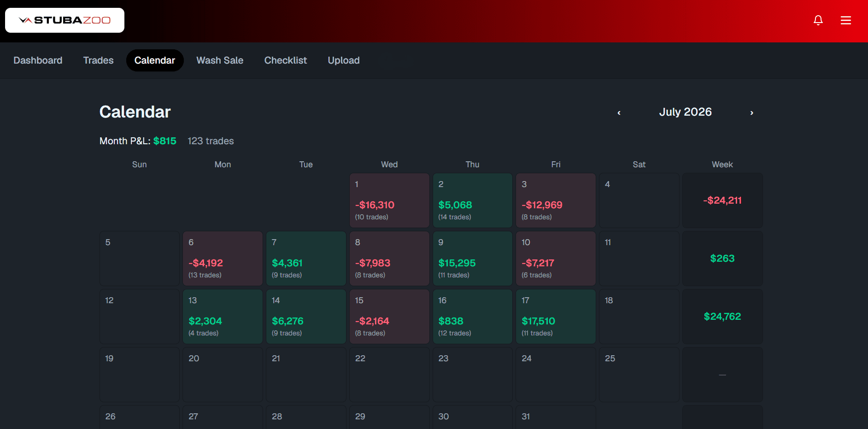Select day 26 cell
Image resolution: width=868 pixels, height=429 pixels.
(140, 417)
